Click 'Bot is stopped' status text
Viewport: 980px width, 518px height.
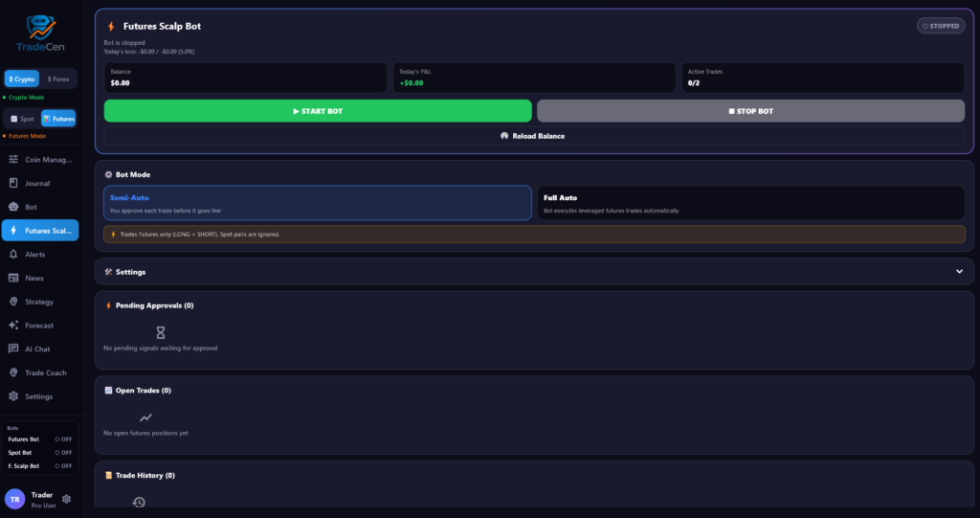tap(124, 42)
